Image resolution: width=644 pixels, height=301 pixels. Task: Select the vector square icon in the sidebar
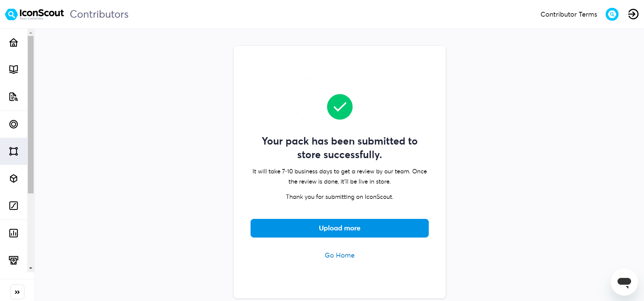pos(14,151)
